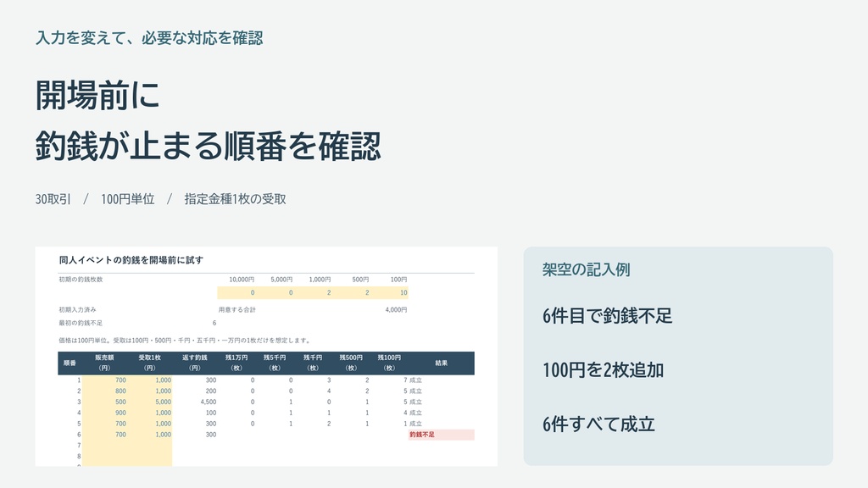This screenshot has height=488, width=868.
Task: Click the 用意する合計 label
Action: pos(237,310)
